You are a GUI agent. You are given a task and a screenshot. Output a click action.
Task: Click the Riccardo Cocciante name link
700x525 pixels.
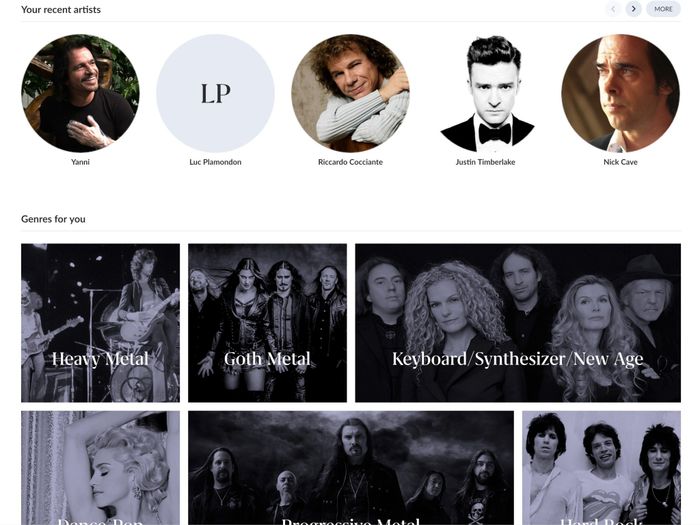(x=350, y=162)
